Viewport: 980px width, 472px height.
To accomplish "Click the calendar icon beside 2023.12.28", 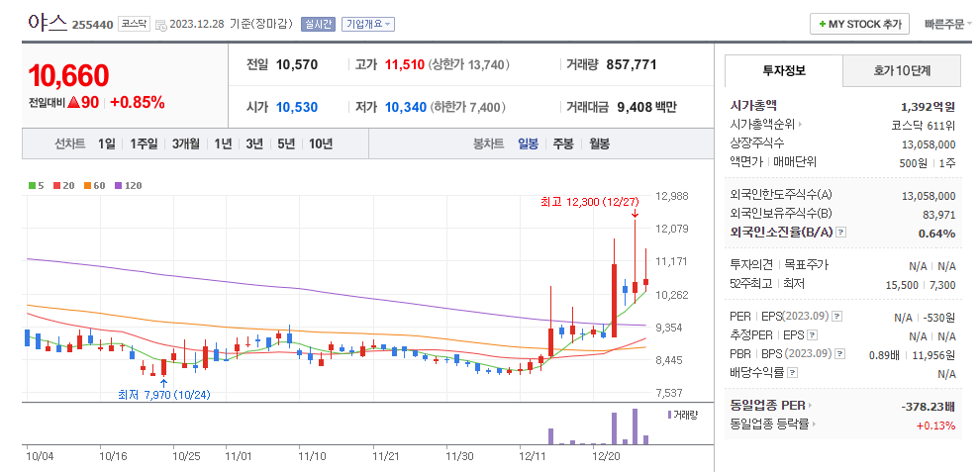I will (160, 25).
